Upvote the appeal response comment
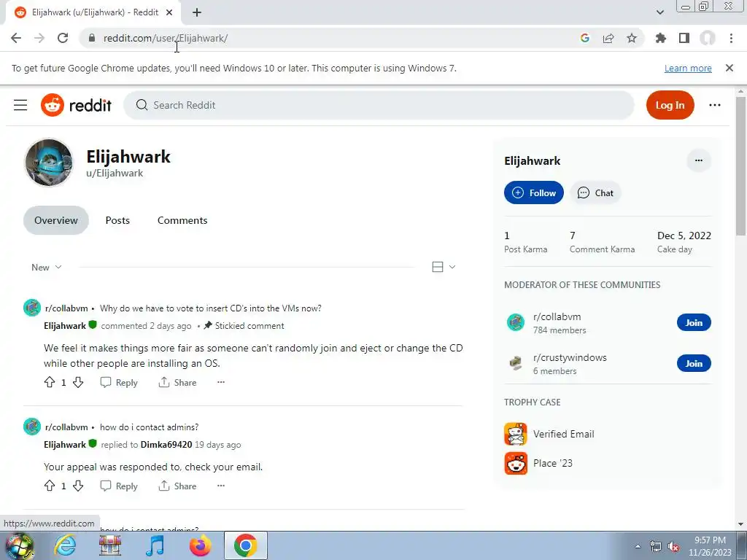 (x=50, y=485)
